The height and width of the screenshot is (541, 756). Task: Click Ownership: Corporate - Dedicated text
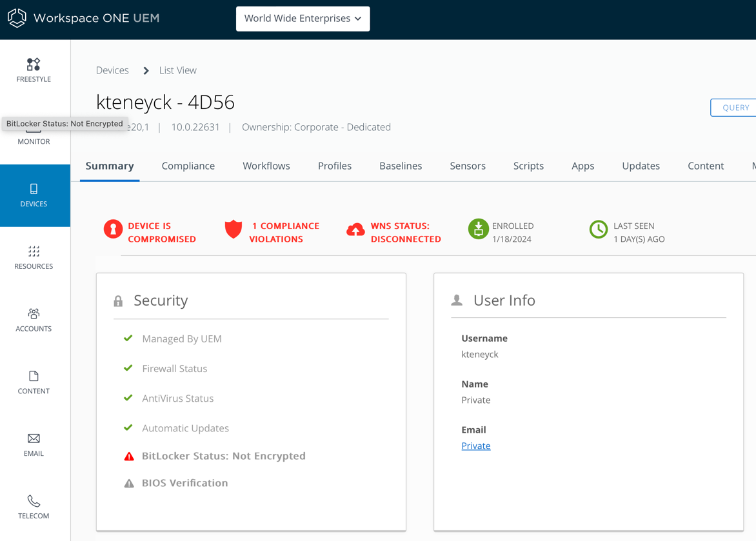[x=316, y=127]
